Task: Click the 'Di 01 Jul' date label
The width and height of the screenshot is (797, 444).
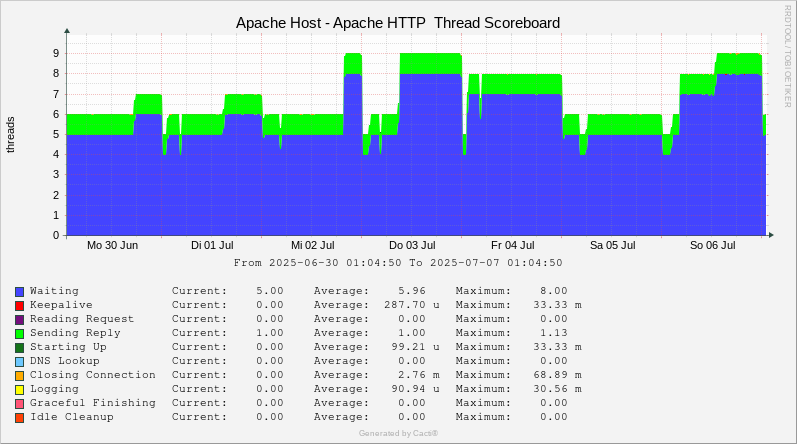Action: (212, 245)
